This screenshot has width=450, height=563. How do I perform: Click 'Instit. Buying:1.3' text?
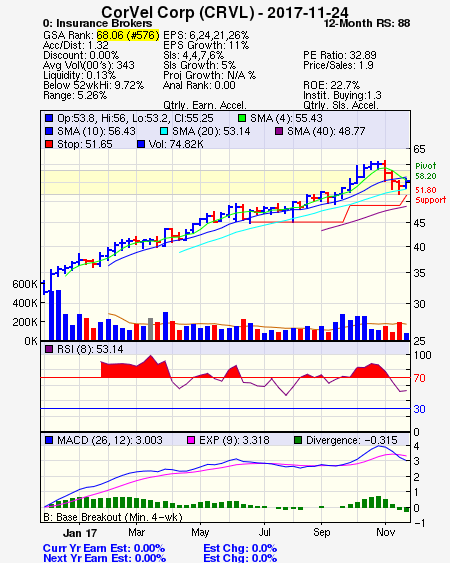coord(342,96)
